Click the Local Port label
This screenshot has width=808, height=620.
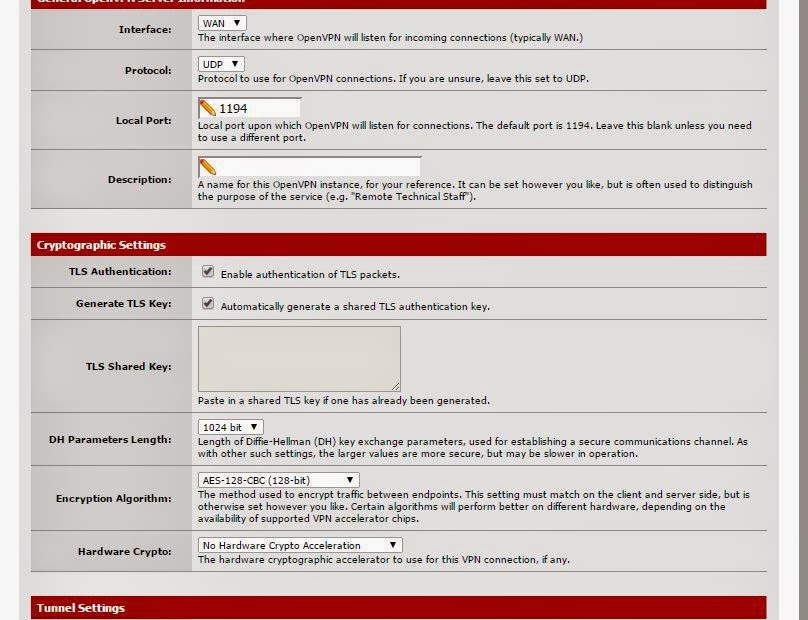[x=144, y=121]
